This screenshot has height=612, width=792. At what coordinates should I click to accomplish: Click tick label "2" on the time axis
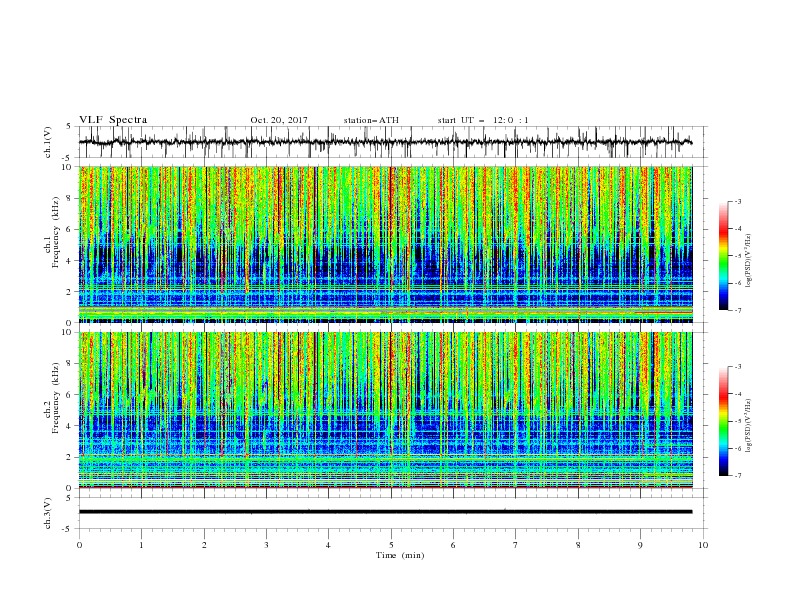204,545
